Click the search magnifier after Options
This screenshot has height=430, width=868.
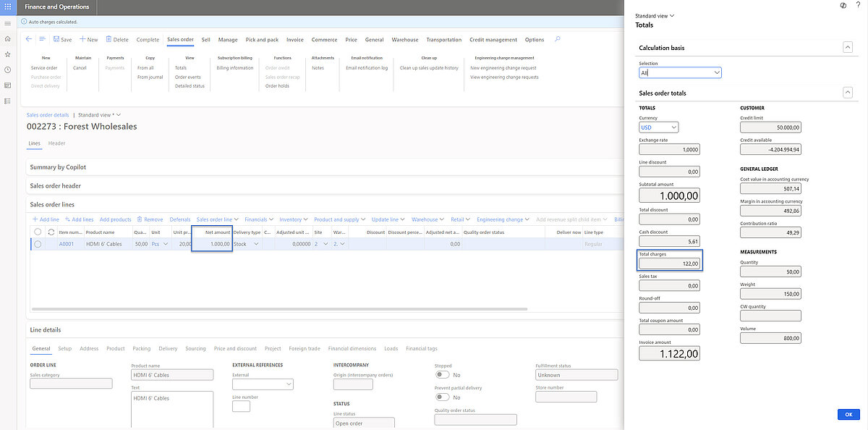557,39
